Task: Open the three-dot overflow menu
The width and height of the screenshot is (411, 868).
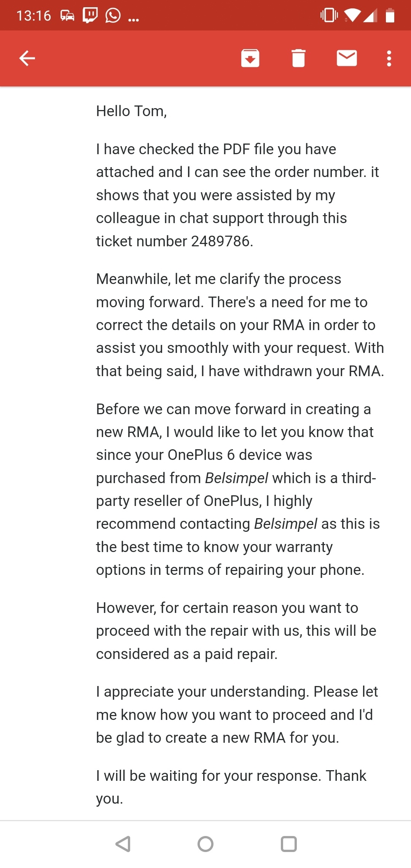Action: (389, 58)
